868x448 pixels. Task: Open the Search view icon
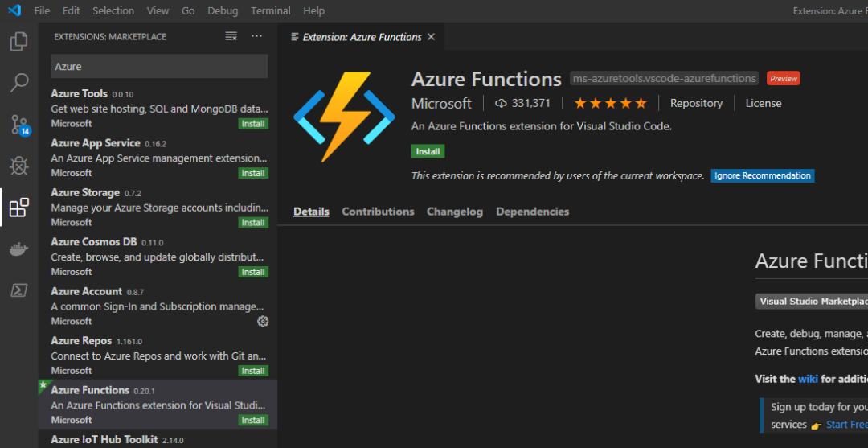tap(19, 82)
